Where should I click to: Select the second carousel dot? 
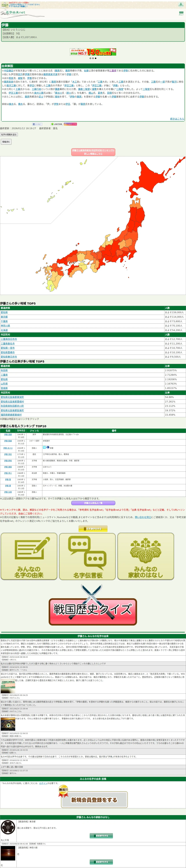[x=93, y=58]
